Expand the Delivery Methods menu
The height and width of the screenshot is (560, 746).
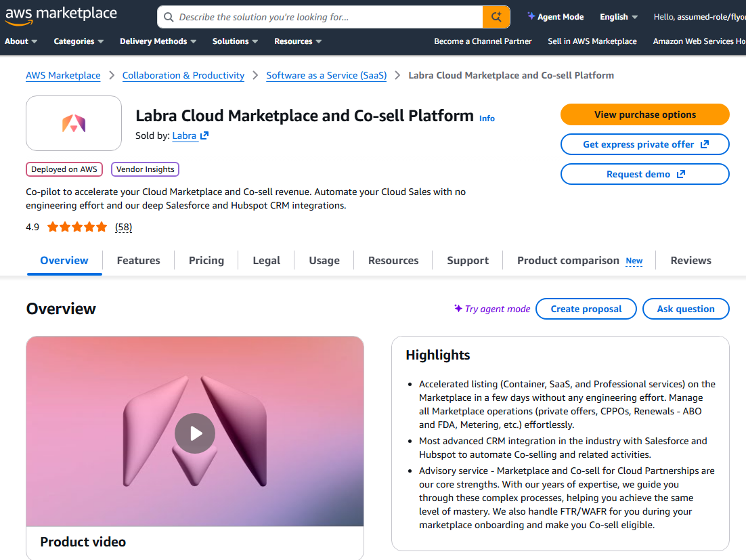coord(158,41)
